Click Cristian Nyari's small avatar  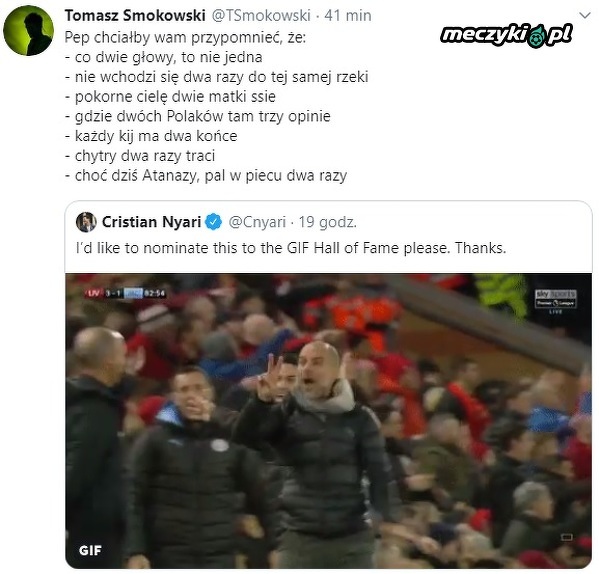click(x=86, y=222)
